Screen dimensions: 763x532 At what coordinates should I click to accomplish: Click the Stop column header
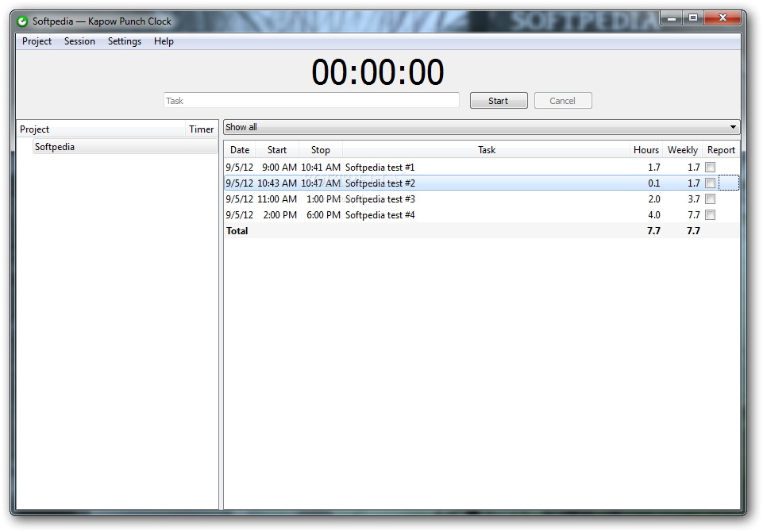321,150
